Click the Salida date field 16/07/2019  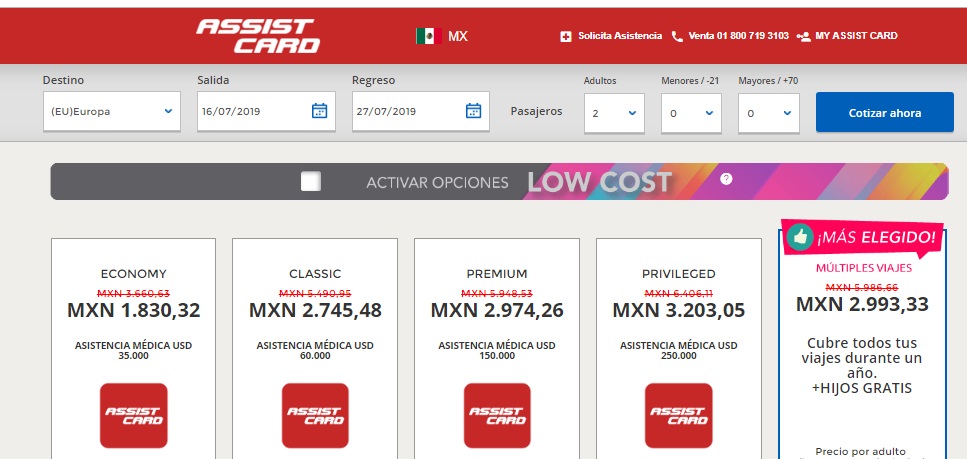coord(266,112)
